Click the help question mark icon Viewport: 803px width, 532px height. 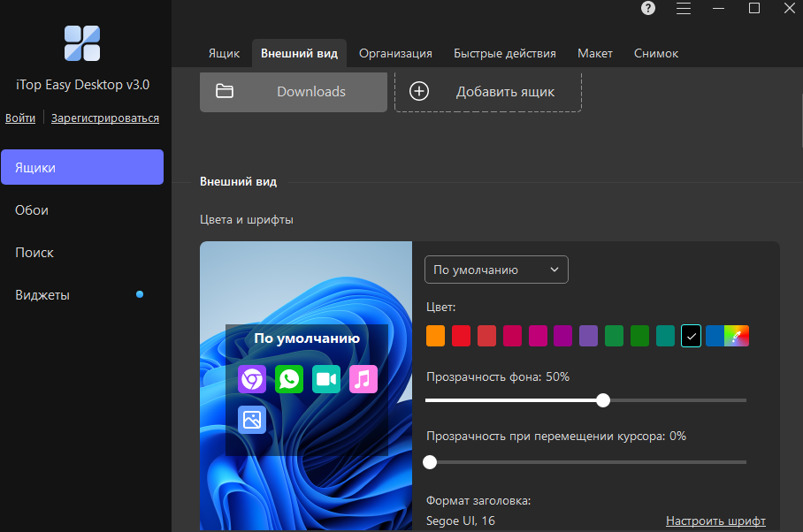648,8
